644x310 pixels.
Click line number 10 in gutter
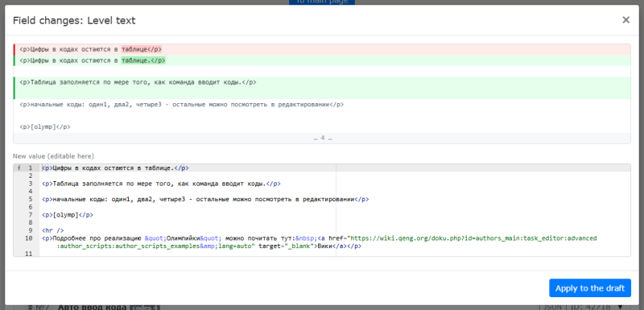pyautogui.click(x=29, y=238)
